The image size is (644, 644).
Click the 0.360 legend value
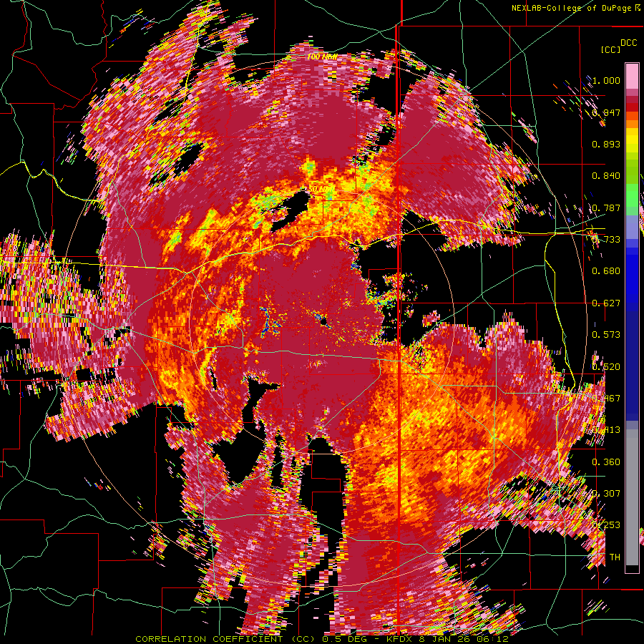click(606, 462)
